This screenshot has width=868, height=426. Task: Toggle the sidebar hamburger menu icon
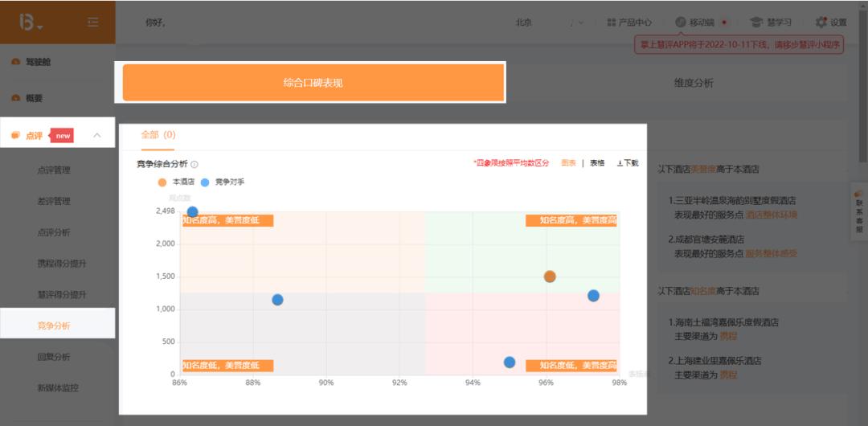coord(93,23)
